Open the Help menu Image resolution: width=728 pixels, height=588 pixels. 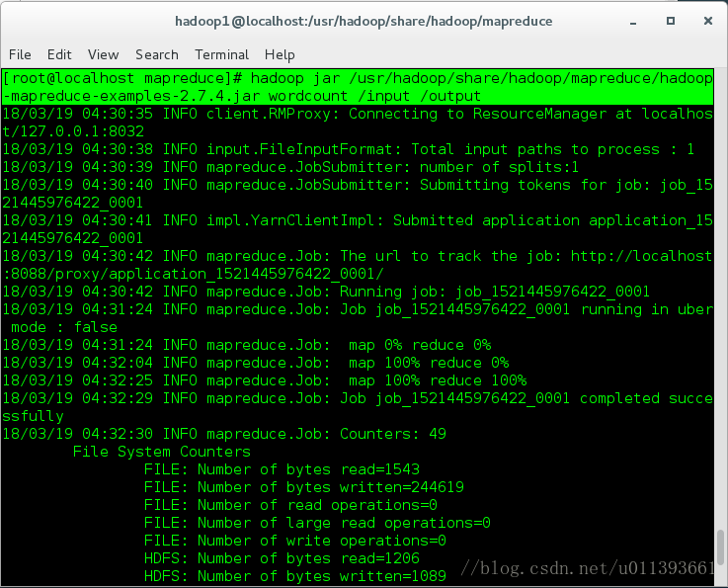click(x=280, y=54)
